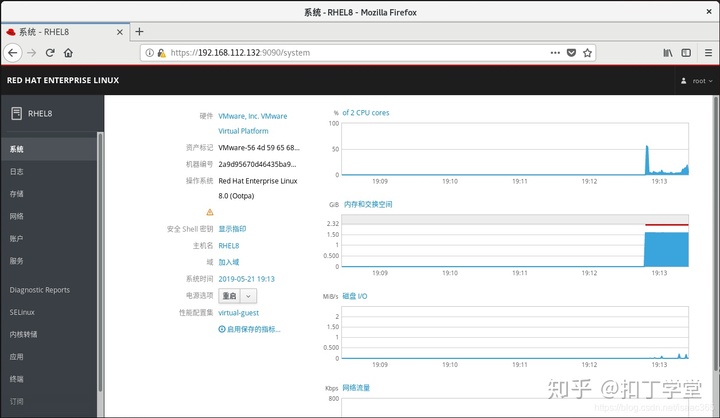This screenshot has width=720, height=418.
Task: Click the forward navigation arrow
Action: (31, 53)
